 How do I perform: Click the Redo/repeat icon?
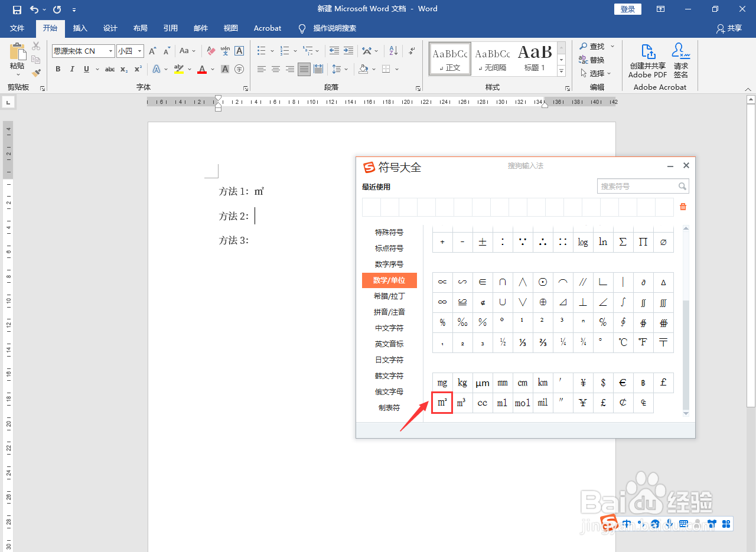pyautogui.click(x=57, y=9)
